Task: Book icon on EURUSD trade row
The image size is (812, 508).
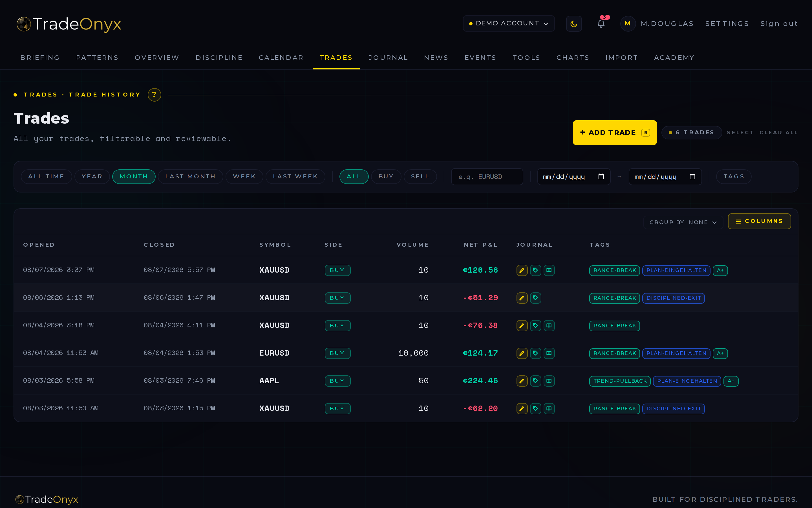Action: (x=549, y=353)
